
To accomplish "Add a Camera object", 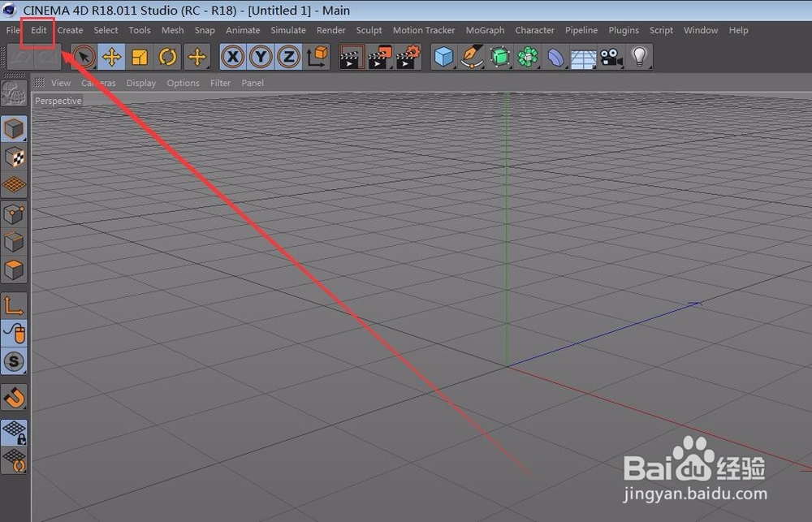I will point(612,57).
